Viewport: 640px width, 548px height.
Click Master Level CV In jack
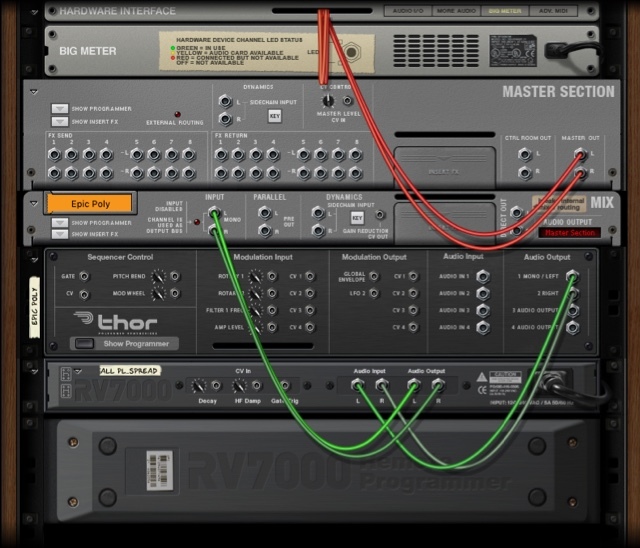click(347, 100)
